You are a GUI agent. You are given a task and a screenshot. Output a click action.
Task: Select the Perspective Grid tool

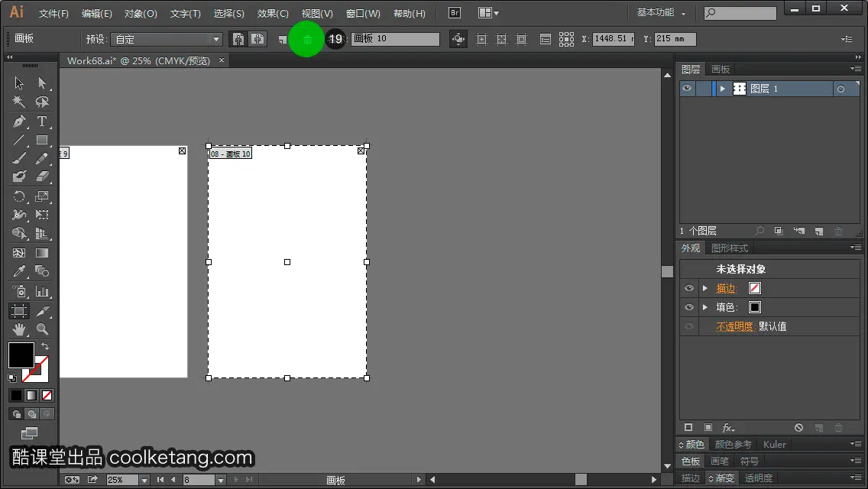coord(42,234)
